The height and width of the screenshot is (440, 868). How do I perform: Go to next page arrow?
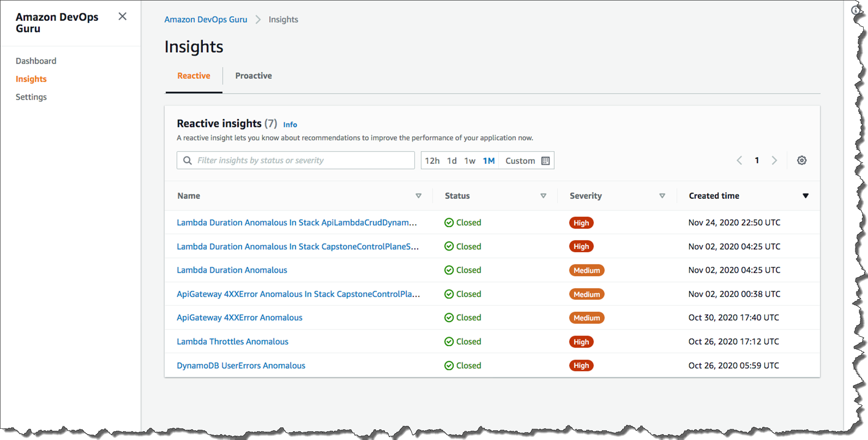[x=774, y=160]
